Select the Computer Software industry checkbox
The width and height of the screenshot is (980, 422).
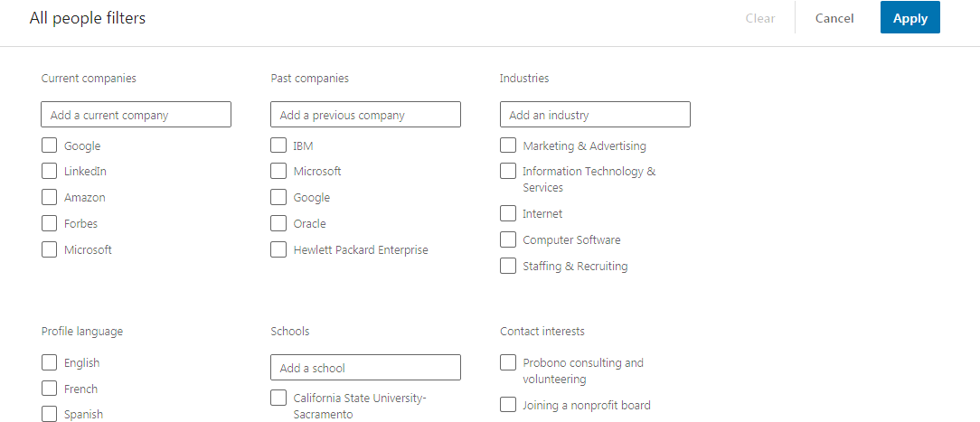[508, 239]
